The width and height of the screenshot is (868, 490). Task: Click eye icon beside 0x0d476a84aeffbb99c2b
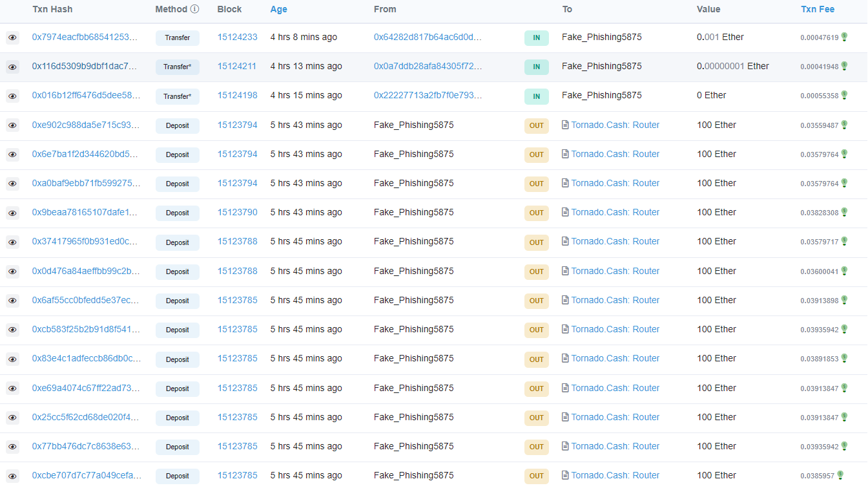click(12, 272)
